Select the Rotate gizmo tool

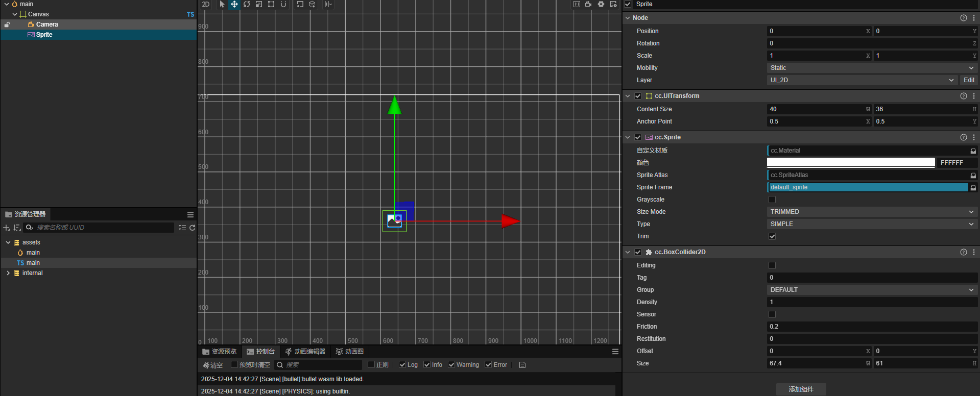247,5
